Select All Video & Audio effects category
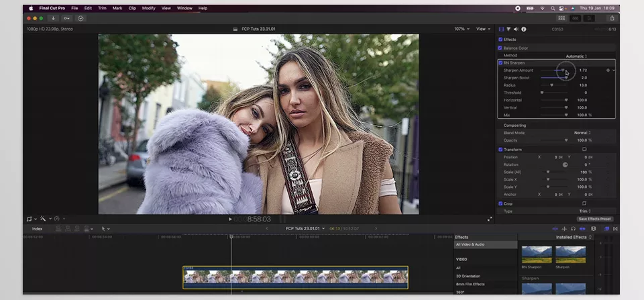 [x=485, y=244]
